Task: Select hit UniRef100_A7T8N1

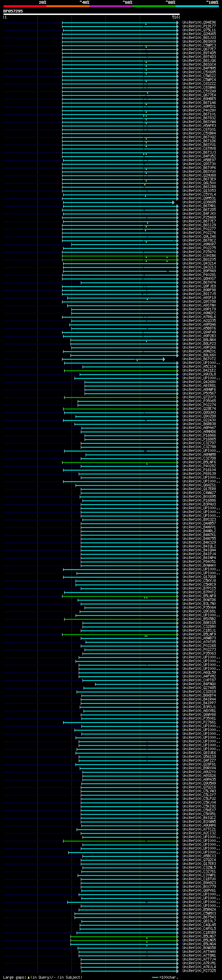Action: [199, 955]
